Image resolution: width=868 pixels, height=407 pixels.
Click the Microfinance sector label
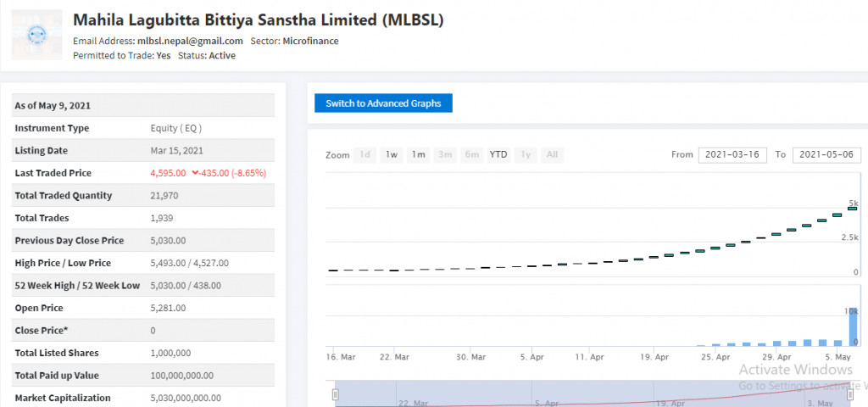pyautogui.click(x=312, y=41)
